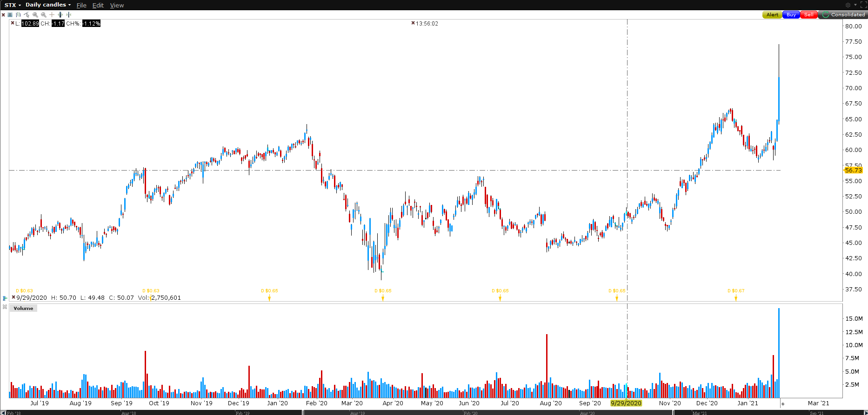This screenshot has width=868, height=415.
Task: Select the trendline drawing tool icon
Action: (27, 15)
